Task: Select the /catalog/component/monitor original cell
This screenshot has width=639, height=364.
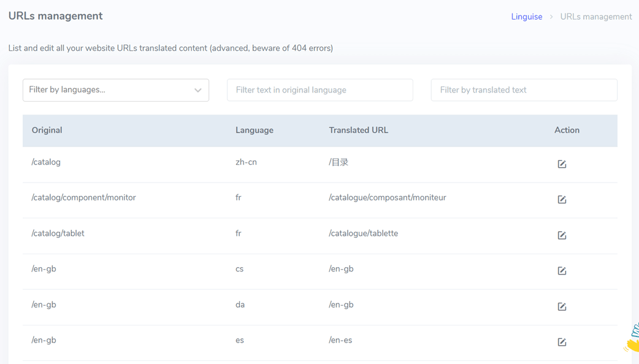Action: coord(83,197)
